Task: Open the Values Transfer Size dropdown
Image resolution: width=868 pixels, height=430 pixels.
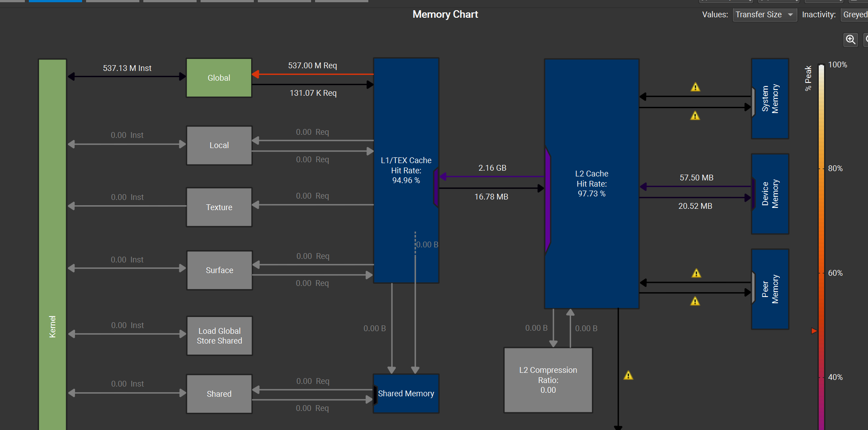Action: pos(765,15)
